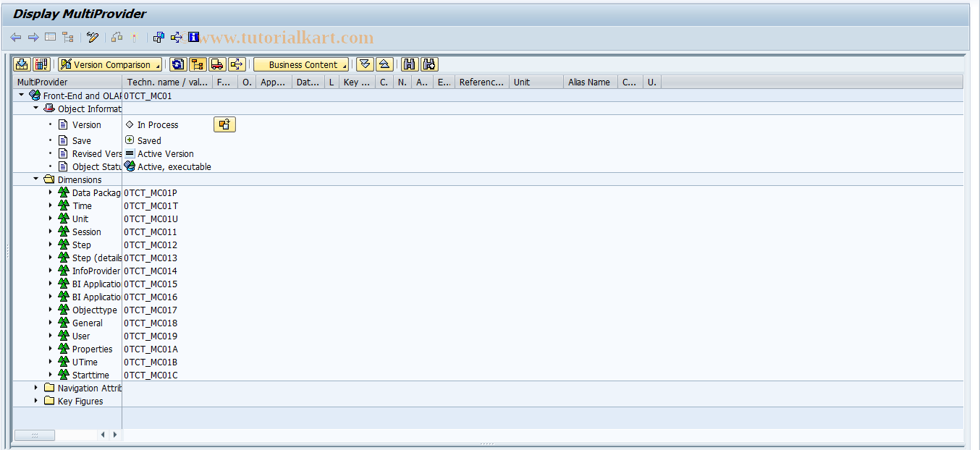Click the Key column header
The image size is (980, 450).
point(358,82)
